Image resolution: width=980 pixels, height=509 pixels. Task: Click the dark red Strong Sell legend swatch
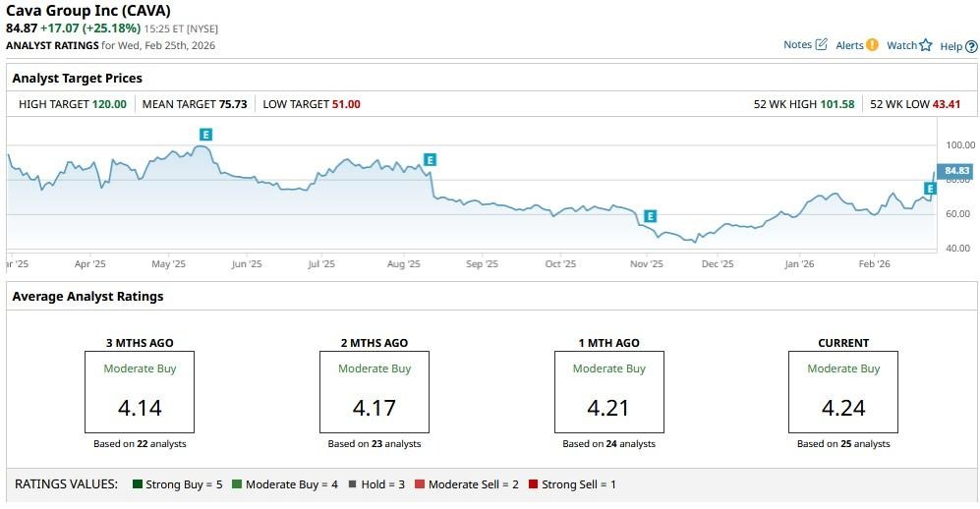532,484
